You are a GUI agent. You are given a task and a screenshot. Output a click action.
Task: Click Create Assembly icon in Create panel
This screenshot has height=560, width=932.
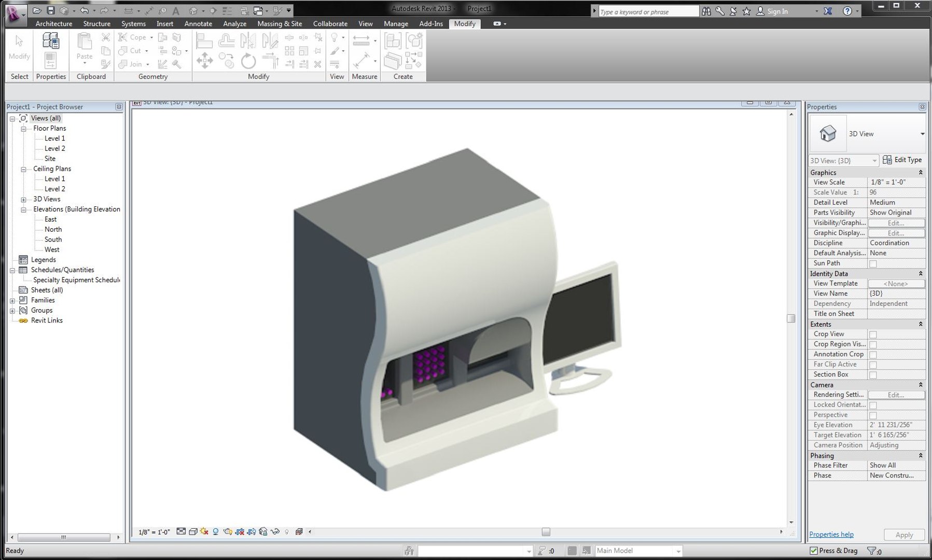[393, 41]
